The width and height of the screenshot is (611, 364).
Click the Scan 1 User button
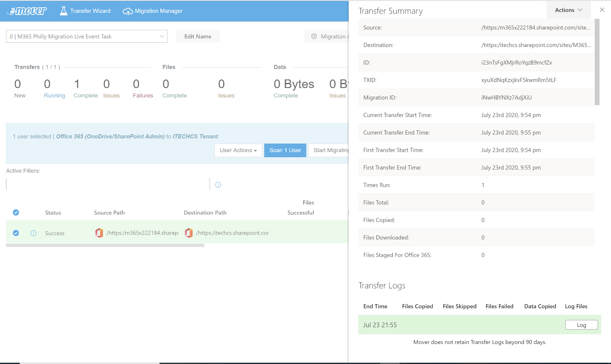(x=285, y=150)
